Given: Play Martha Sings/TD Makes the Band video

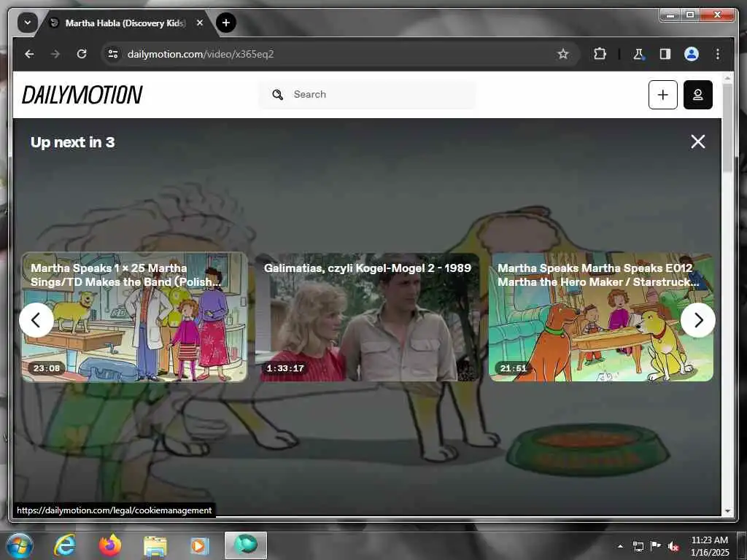Looking at the screenshot, I should tap(134, 317).
